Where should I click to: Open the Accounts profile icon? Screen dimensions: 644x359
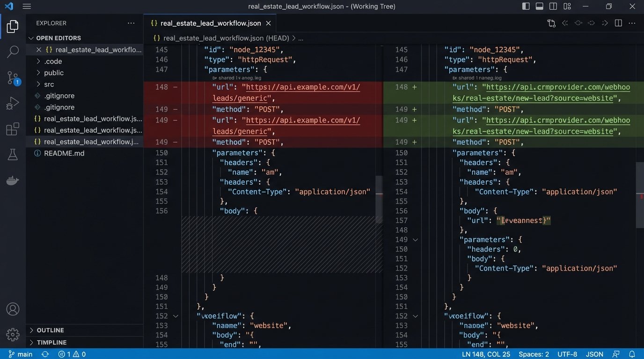[x=13, y=309]
